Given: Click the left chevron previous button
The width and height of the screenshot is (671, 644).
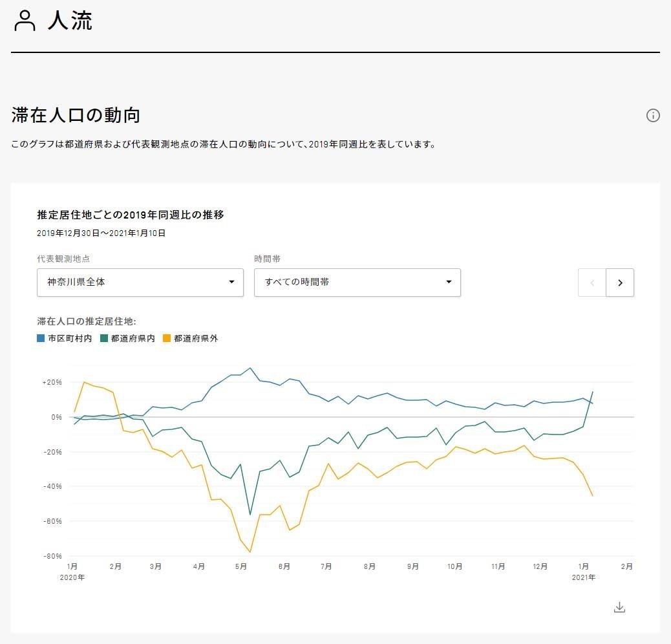Looking at the screenshot, I should [x=592, y=283].
